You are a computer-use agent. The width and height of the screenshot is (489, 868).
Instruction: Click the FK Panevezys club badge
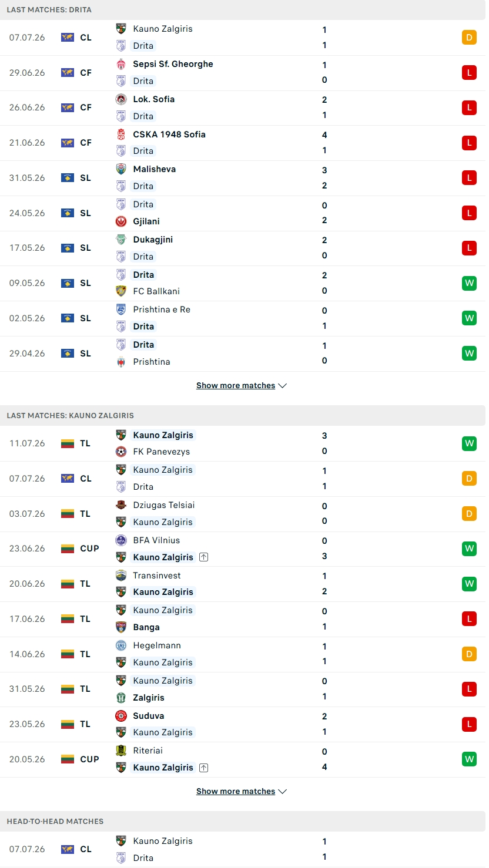pyautogui.click(x=121, y=452)
